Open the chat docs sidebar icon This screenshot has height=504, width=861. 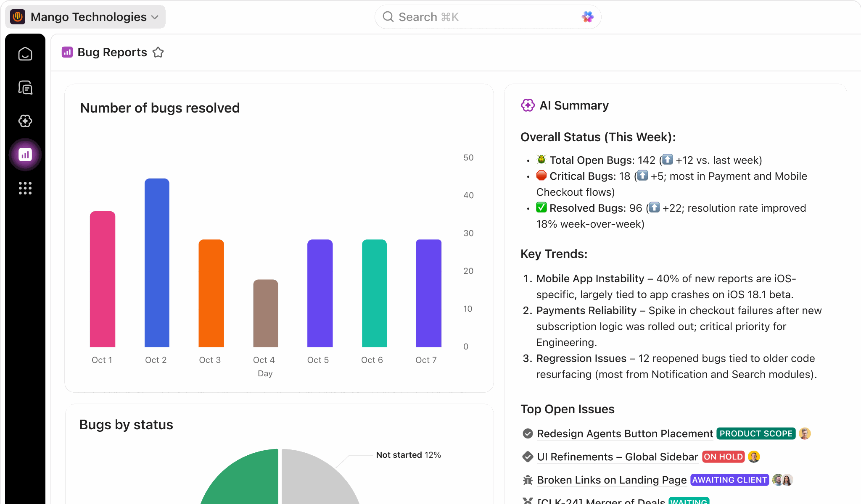coord(25,87)
